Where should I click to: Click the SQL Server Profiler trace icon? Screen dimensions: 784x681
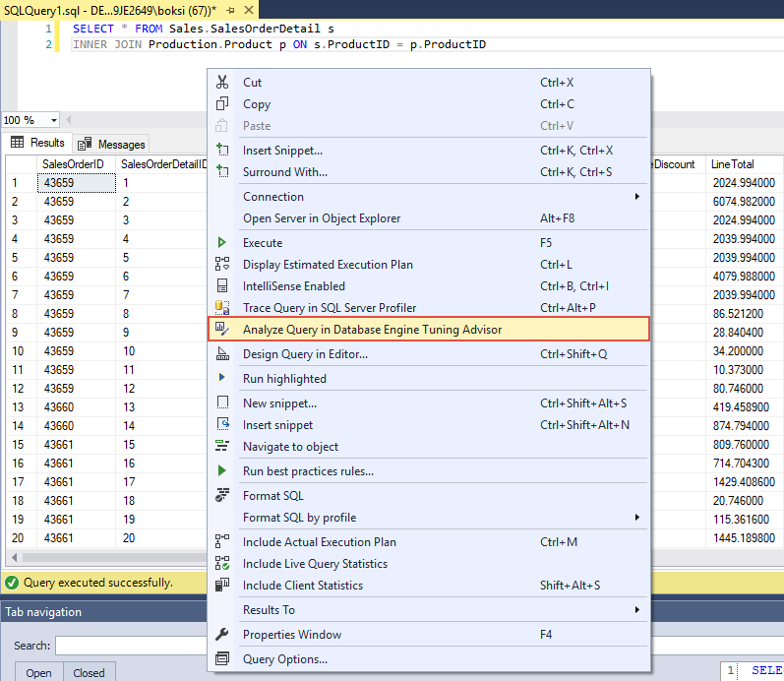tap(222, 307)
